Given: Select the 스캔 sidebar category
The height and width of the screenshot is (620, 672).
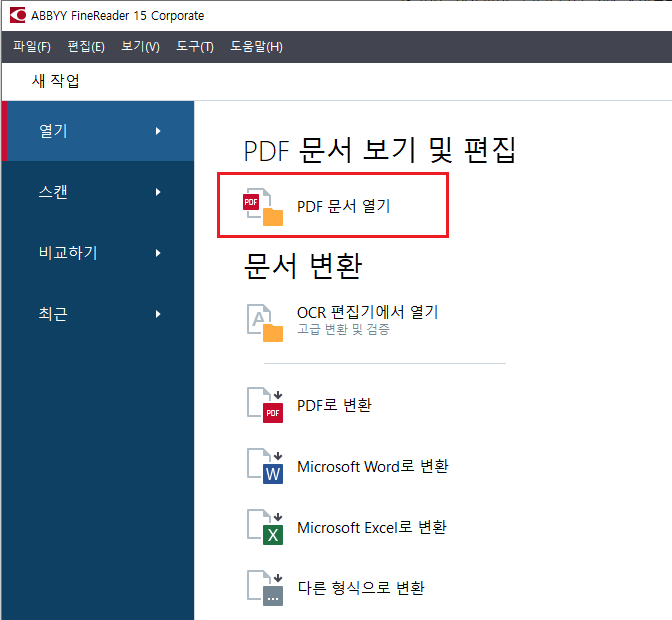Looking at the screenshot, I should [98, 192].
